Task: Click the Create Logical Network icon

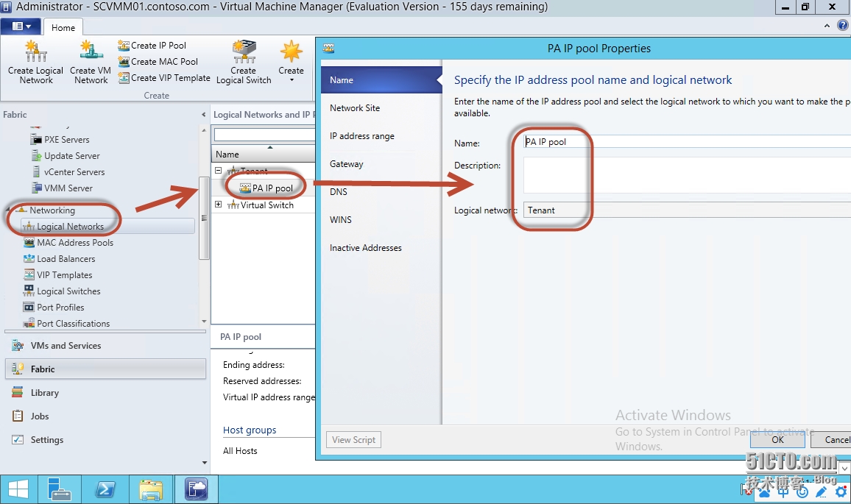Action: [x=36, y=52]
